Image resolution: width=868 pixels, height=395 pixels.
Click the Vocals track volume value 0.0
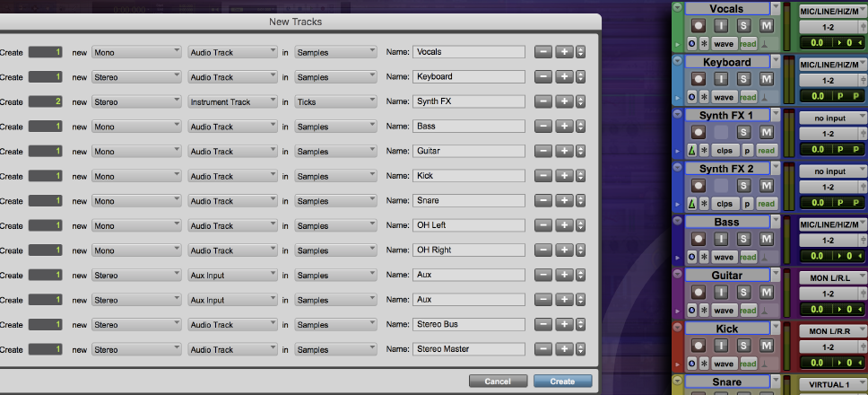click(x=817, y=43)
